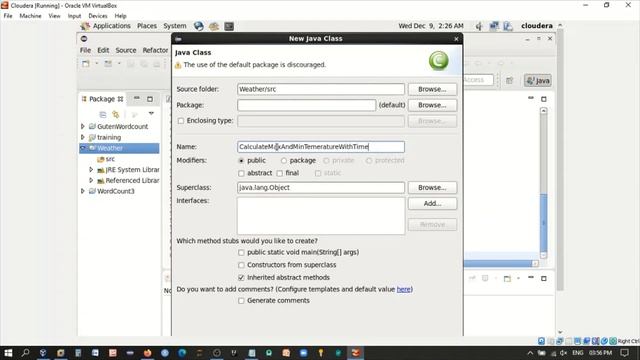Close the New Java Class dialog
Viewport: 640px width, 360px height.
(456, 39)
